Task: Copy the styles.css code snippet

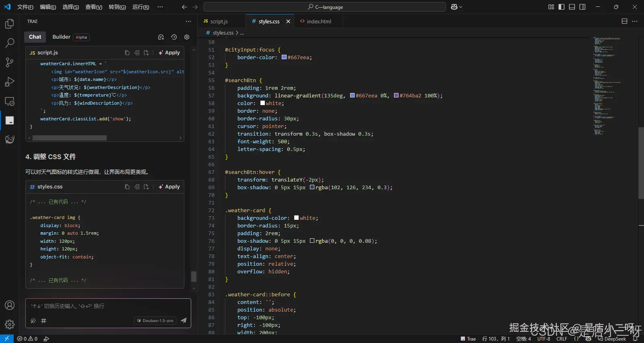Action: [x=127, y=187]
